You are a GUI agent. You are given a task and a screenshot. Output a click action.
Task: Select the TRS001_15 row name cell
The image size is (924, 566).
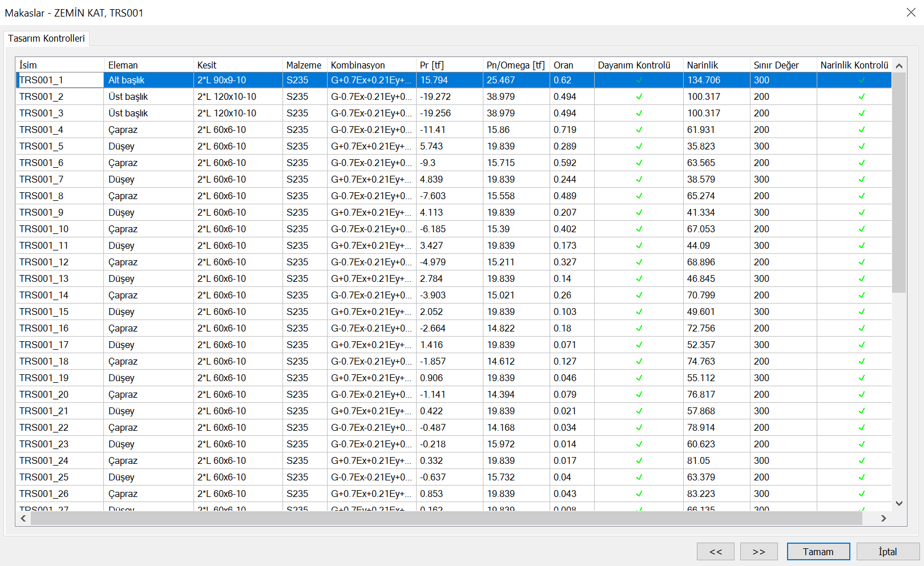(x=44, y=312)
